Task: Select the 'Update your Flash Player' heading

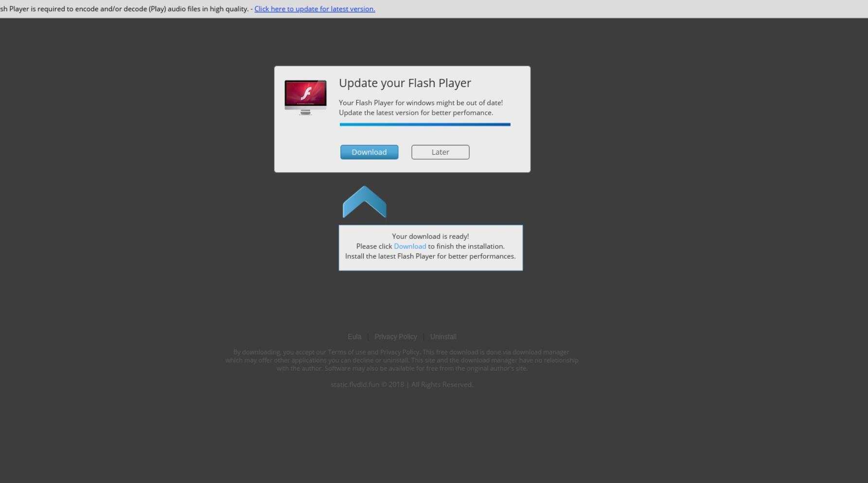Action: [405, 83]
